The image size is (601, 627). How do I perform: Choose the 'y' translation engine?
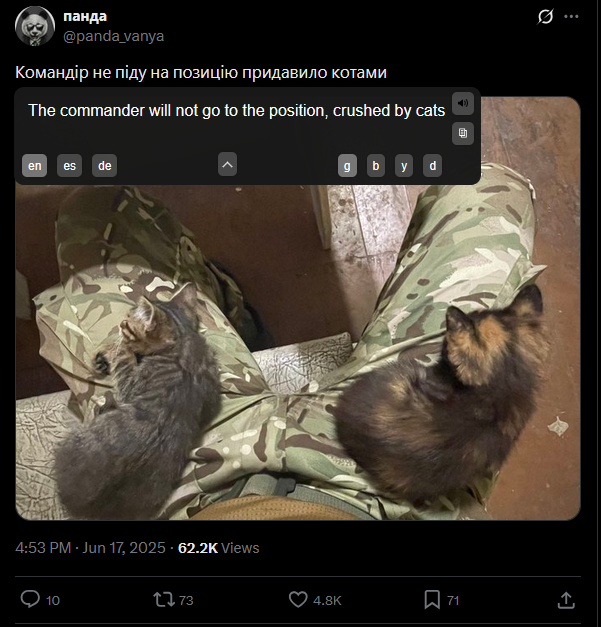click(x=404, y=166)
